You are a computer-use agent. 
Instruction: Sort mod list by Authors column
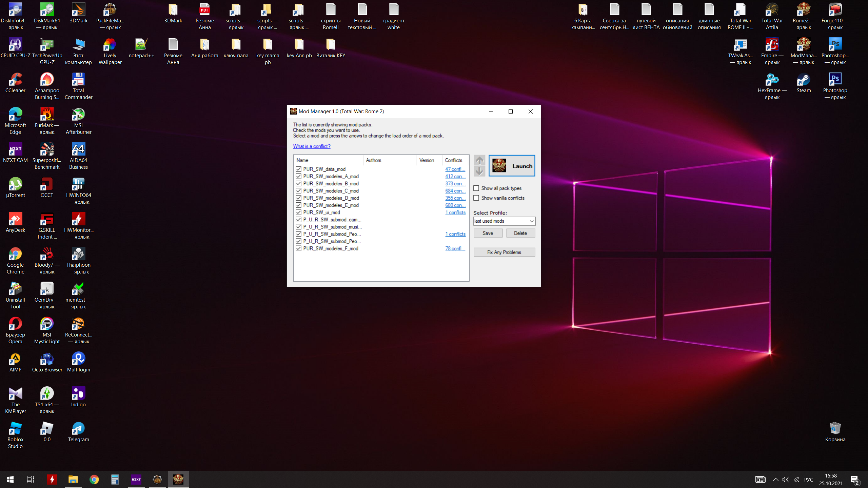(x=390, y=160)
